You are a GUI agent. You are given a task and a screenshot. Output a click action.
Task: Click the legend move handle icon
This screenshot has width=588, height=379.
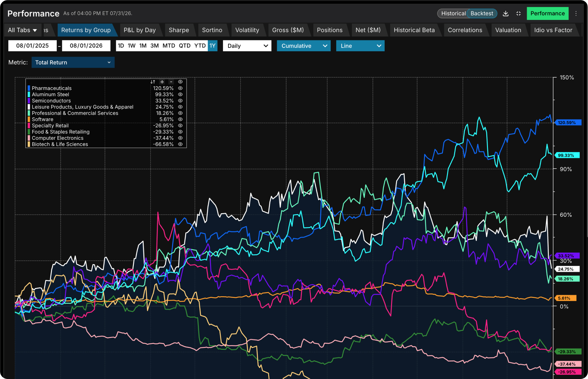[162, 82]
